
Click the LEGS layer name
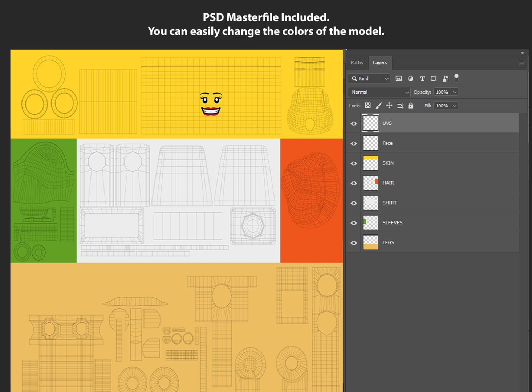click(388, 242)
